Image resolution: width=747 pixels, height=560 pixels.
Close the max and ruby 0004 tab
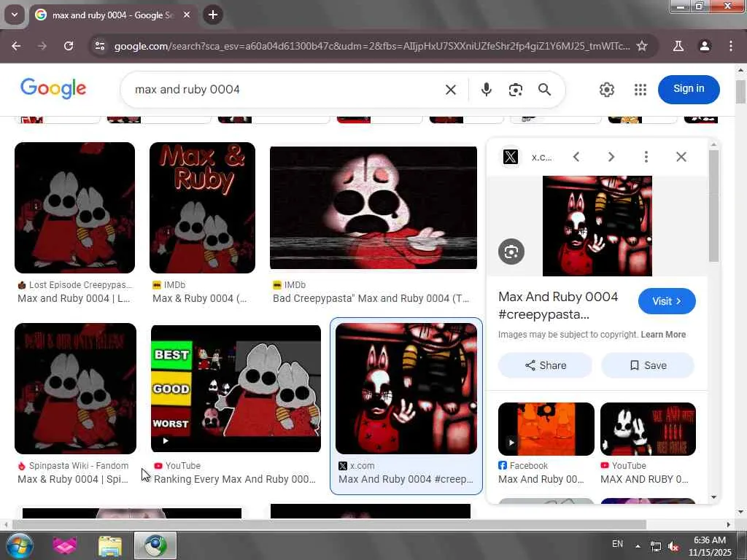(x=187, y=15)
